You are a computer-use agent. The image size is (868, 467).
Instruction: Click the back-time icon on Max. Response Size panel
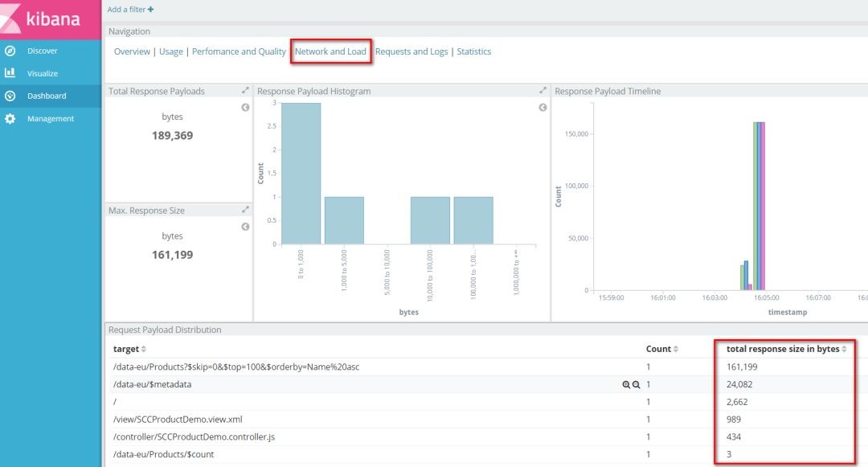[x=245, y=226]
